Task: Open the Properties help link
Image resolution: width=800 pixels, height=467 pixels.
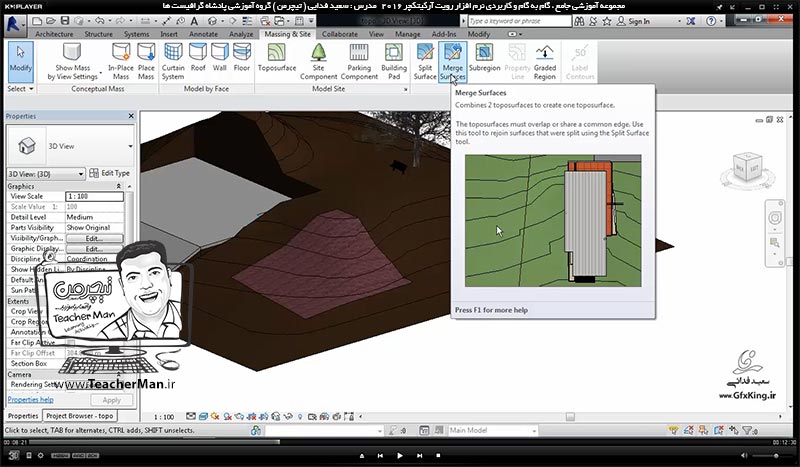Action: point(30,400)
